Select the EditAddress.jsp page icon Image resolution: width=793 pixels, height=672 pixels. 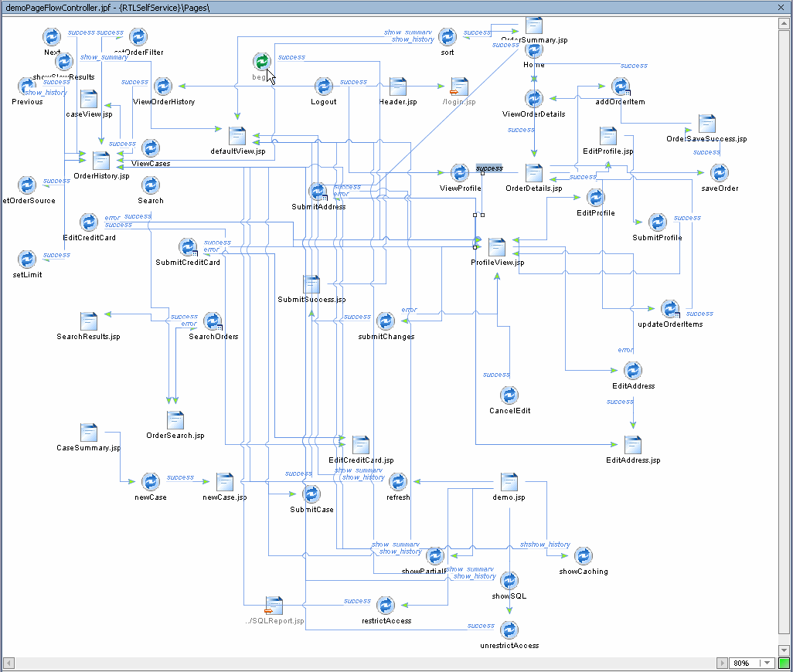tap(633, 445)
